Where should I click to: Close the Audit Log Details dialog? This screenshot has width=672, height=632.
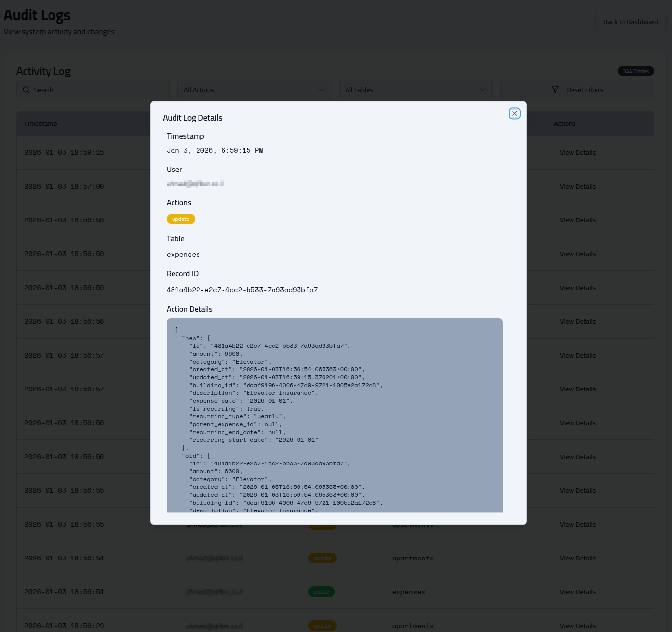point(514,114)
